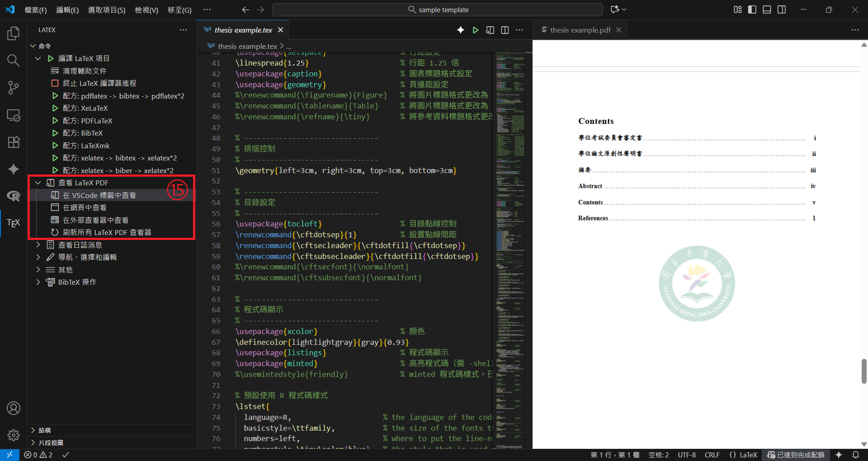Viewport: 868px width, 461px height.
Task: Open Source Control view icon
Action: (14, 87)
